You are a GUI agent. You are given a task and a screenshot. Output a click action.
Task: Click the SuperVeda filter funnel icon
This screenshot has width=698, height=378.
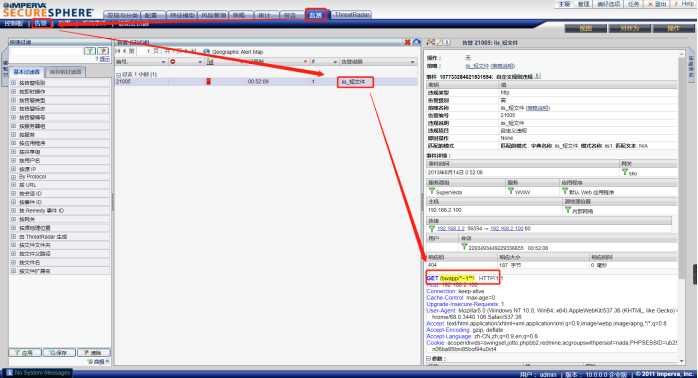(431, 191)
